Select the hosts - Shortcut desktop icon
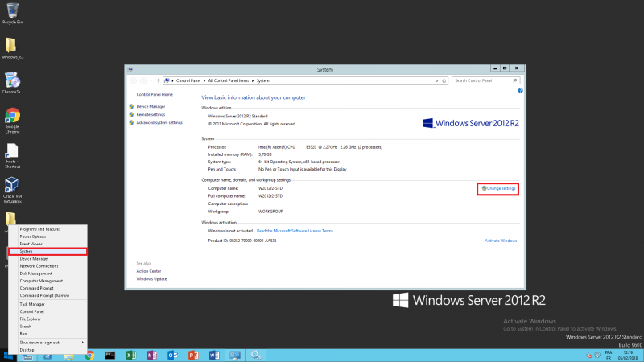The image size is (644, 362). tap(12, 156)
